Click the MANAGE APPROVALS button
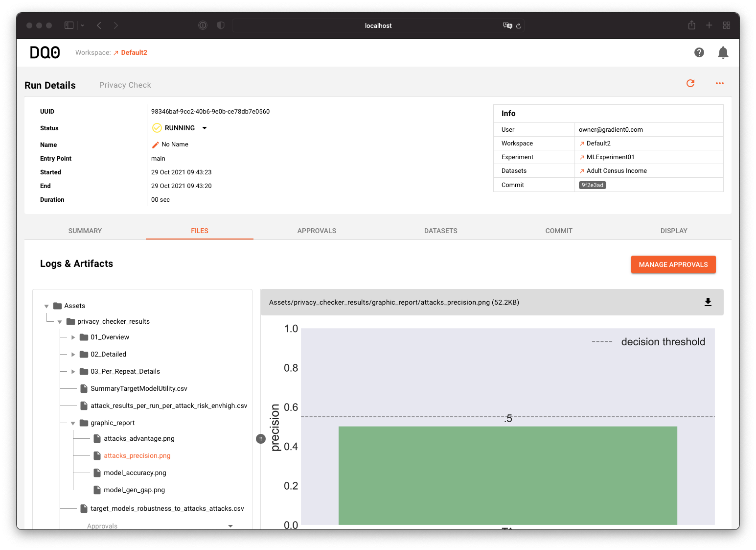The width and height of the screenshot is (756, 550). pyautogui.click(x=673, y=264)
